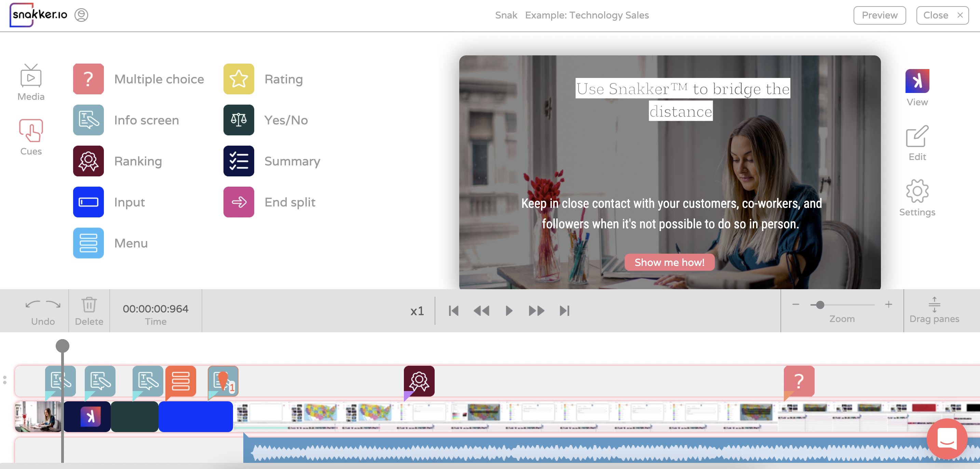The width and height of the screenshot is (980, 469).
Task: Choose the Input cue icon
Action: (x=88, y=202)
